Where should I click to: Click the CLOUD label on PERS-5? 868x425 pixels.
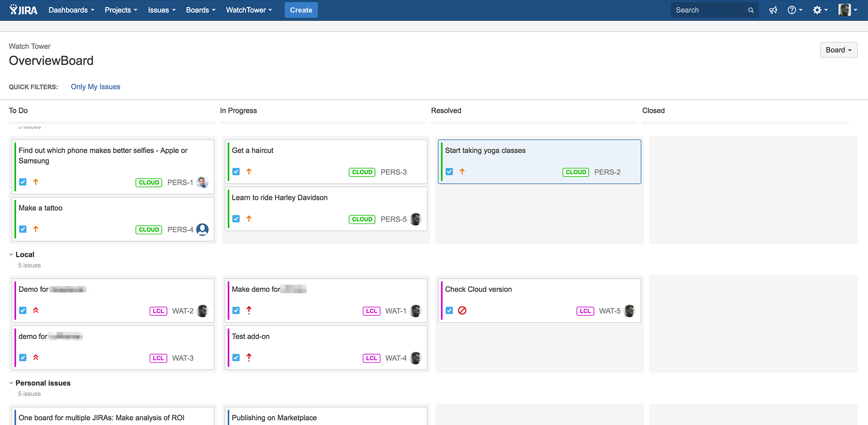[x=362, y=219]
